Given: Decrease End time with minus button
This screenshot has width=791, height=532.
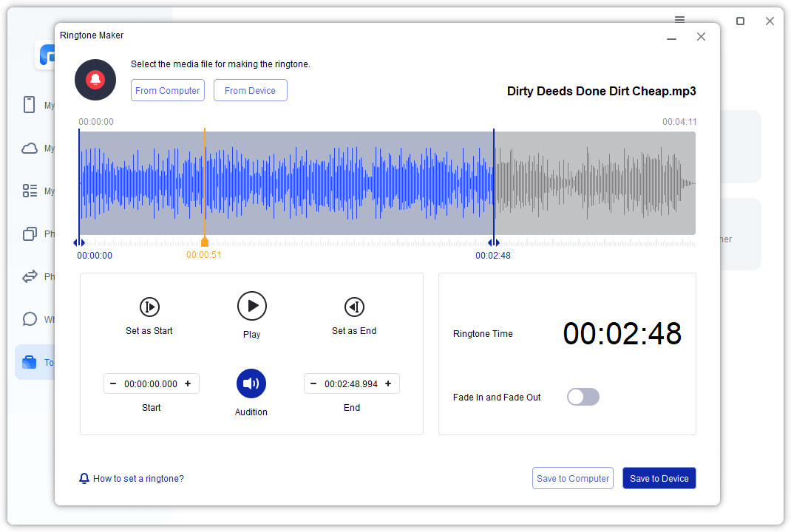Looking at the screenshot, I should point(313,383).
